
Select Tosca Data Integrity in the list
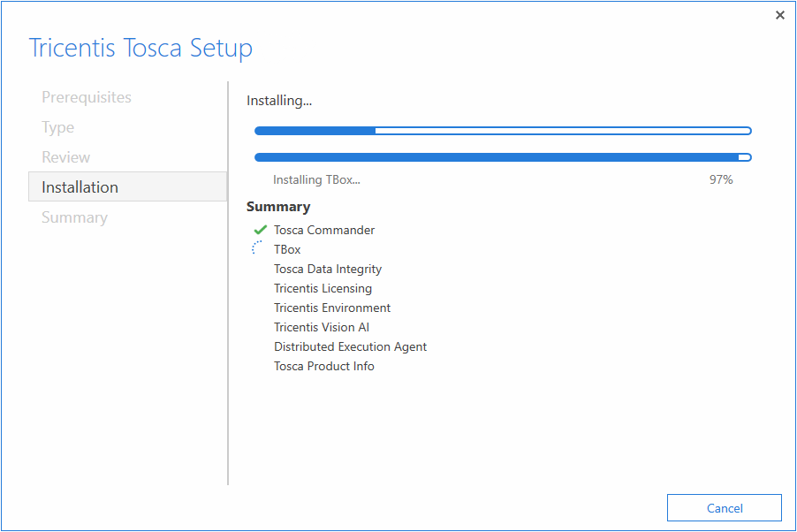point(328,269)
